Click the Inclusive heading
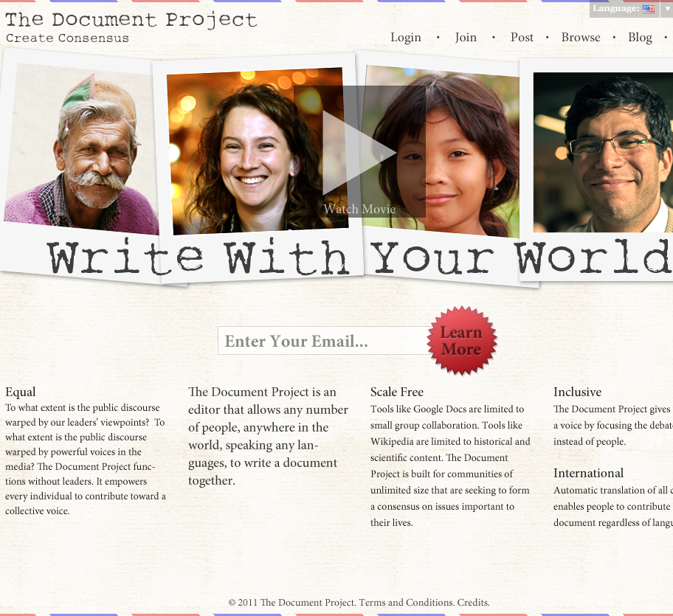This screenshot has width=673, height=616. [577, 392]
